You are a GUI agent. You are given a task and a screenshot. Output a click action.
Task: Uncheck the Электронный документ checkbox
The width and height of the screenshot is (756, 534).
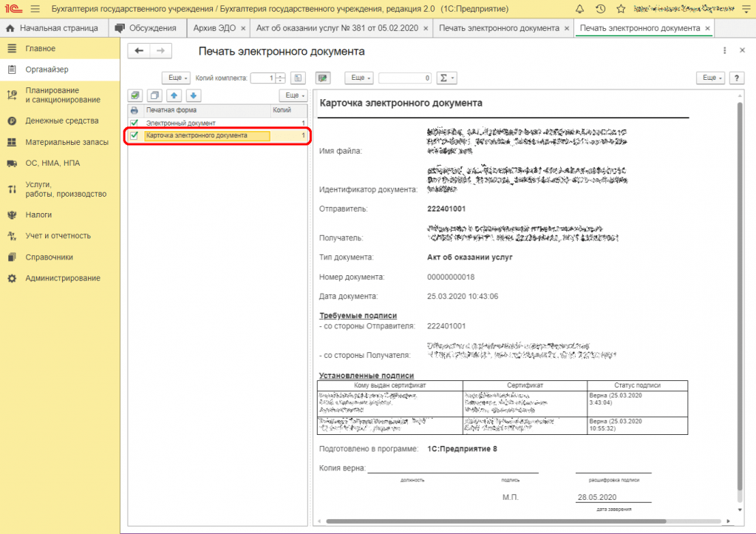click(x=134, y=123)
